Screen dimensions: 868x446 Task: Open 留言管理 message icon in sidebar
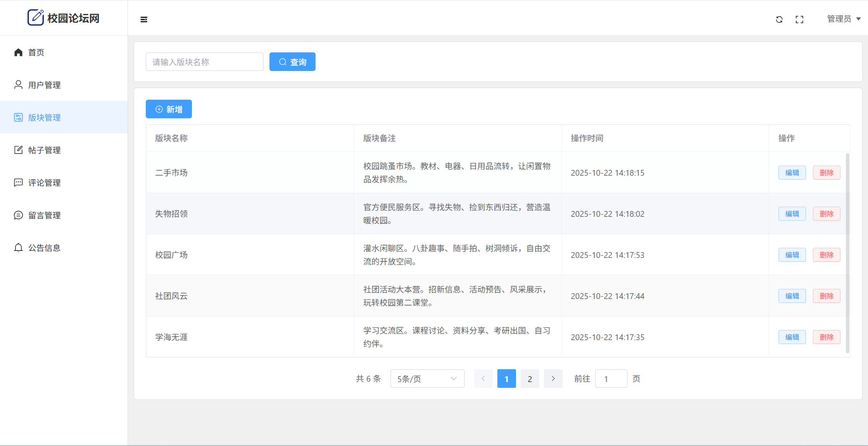18,215
